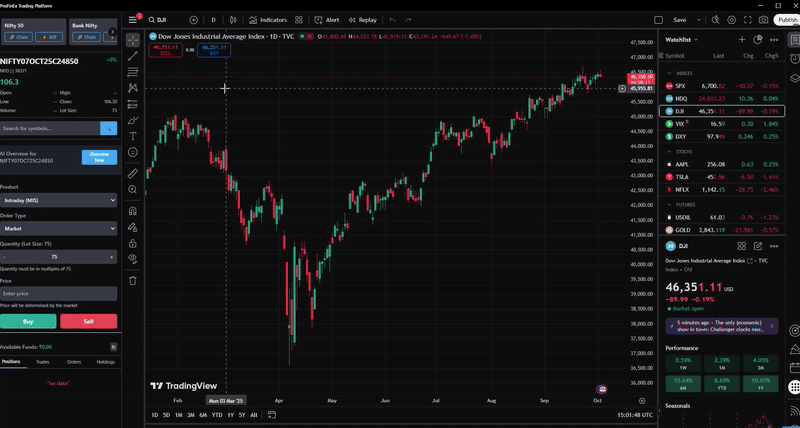The image size is (800, 428).
Task: Collapse the INDICES section
Action: point(670,73)
